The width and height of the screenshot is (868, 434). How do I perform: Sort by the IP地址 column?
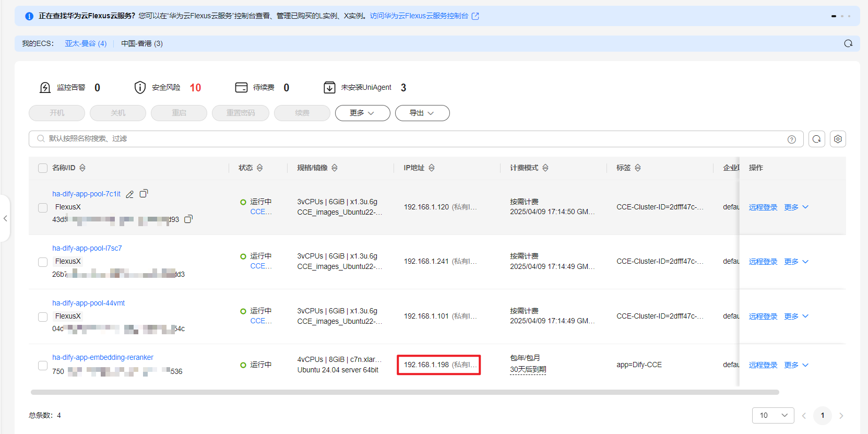[432, 168]
